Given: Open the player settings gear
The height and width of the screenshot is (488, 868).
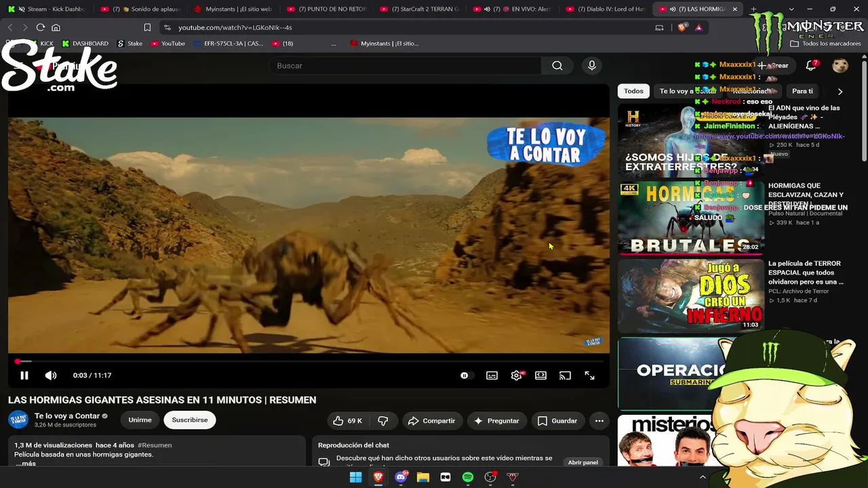Looking at the screenshot, I should (516, 375).
